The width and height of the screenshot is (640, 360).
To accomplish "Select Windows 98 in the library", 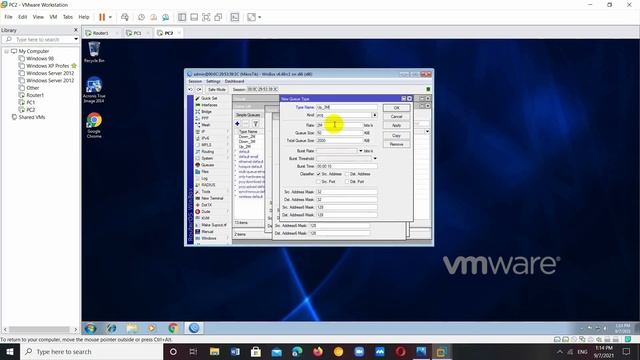I will [x=40, y=58].
